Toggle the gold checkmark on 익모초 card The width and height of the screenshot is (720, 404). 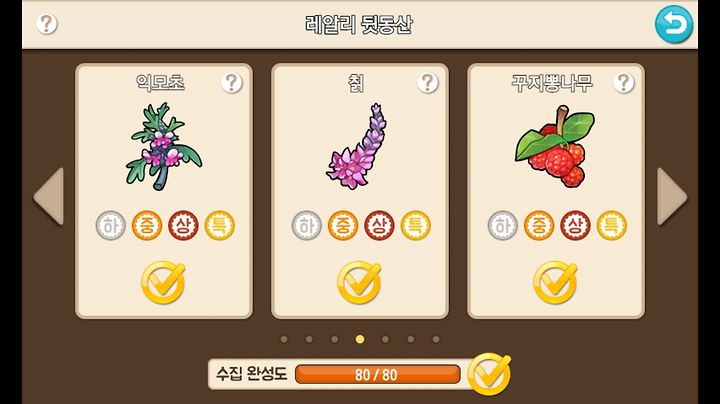pyautogui.click(x=163, y=282)
